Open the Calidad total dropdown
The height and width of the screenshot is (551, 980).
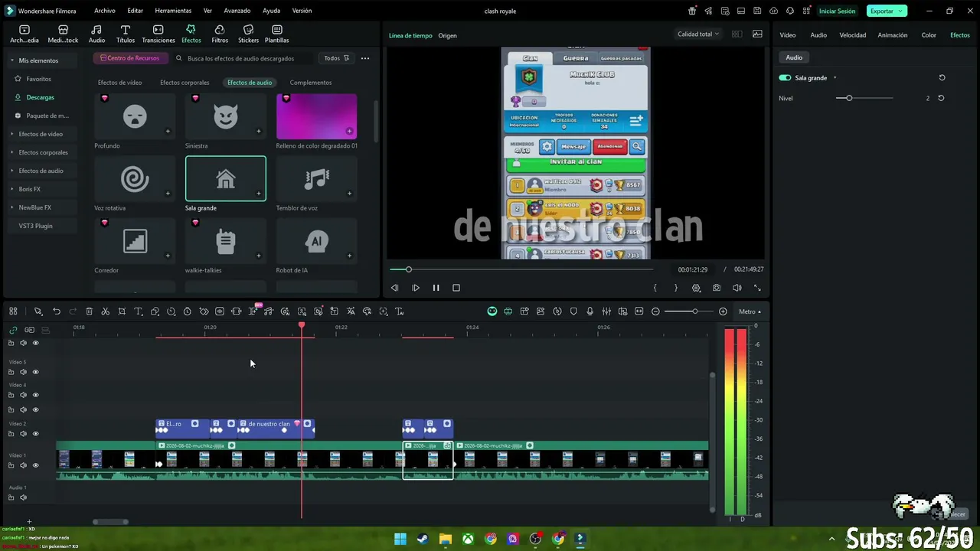tap(698, 34)
